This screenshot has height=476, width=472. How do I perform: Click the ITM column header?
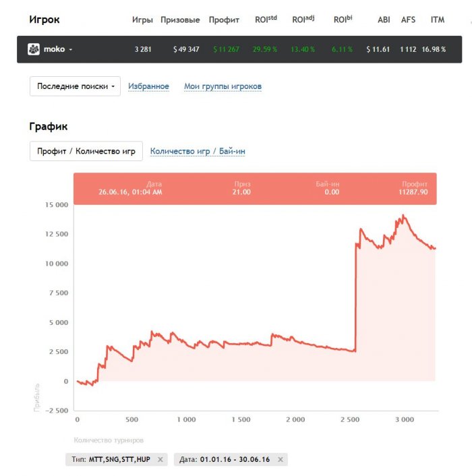438,20
